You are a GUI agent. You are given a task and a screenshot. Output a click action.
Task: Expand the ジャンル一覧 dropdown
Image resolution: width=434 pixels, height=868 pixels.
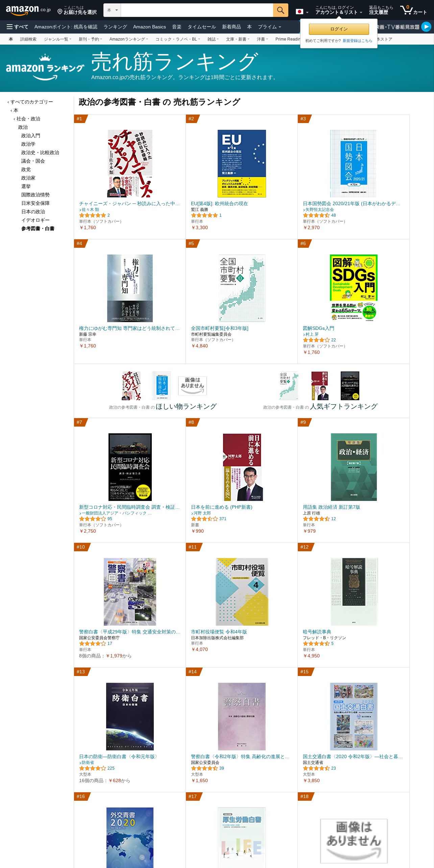[57, 39]
